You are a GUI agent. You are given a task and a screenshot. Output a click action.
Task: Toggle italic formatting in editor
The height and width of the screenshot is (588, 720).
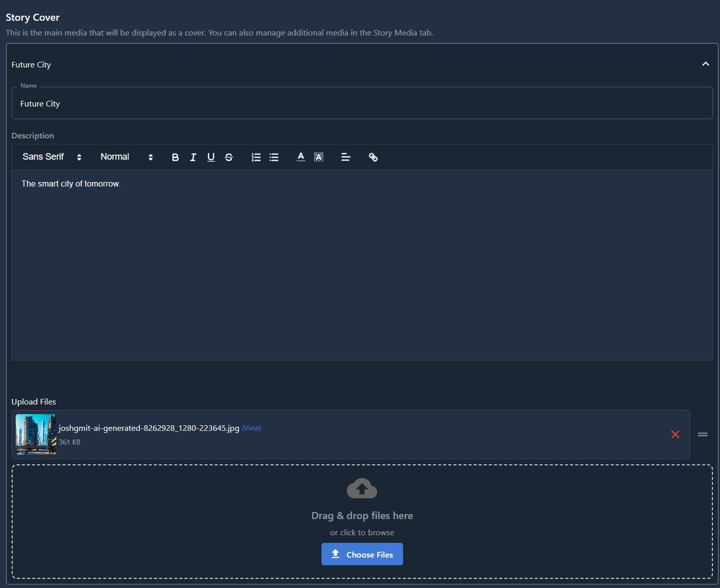click(x=193, y=157)
